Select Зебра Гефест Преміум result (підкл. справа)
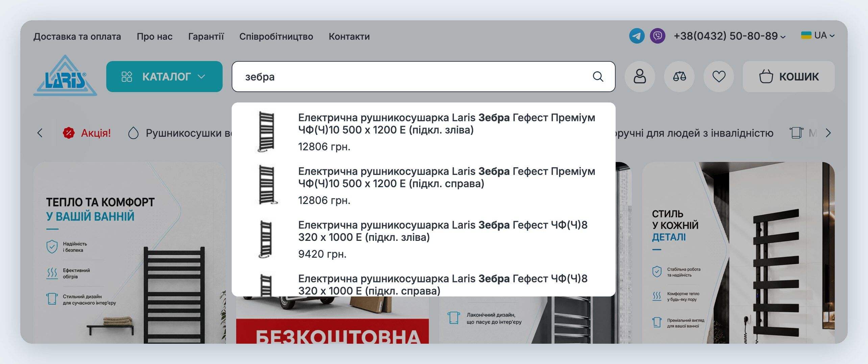The image size is (868, 364). tap(423, 185)
